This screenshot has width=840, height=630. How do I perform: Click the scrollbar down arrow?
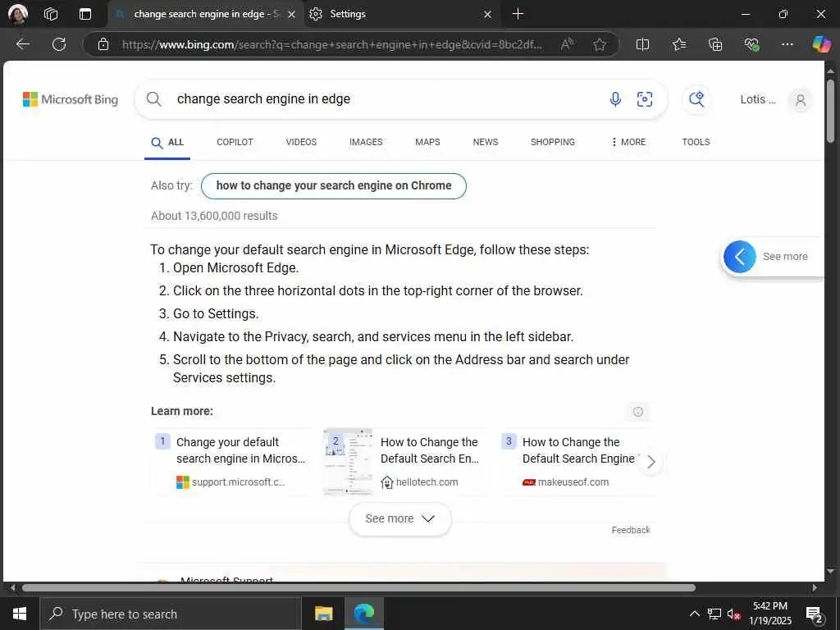tap(830, 572)
